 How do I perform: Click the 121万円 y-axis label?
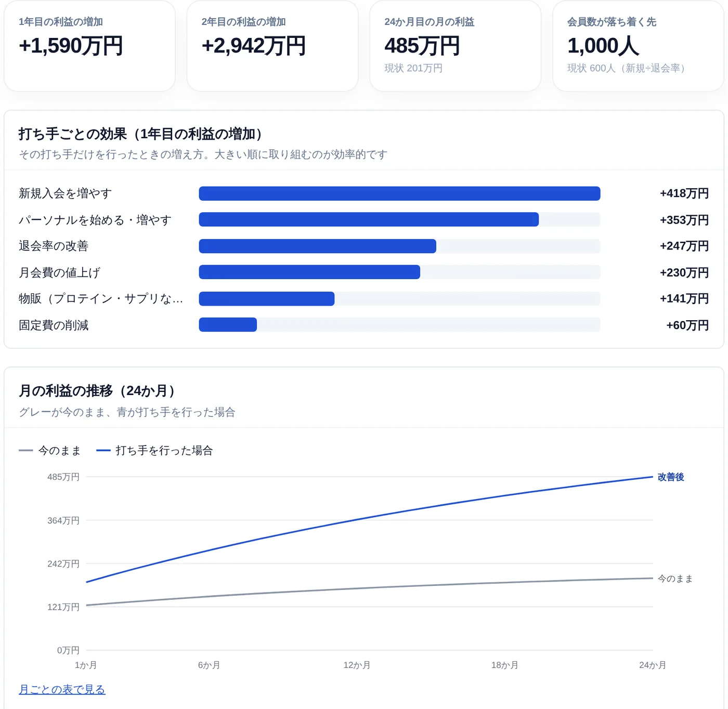[63, 607]
